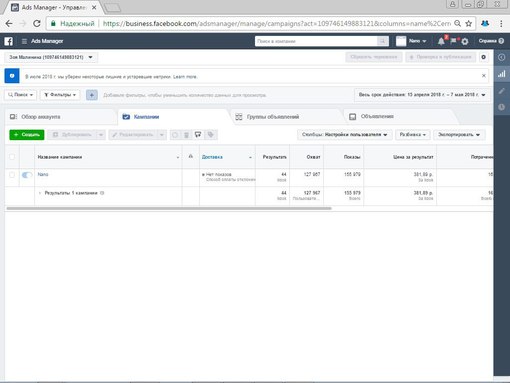The height and width of the screenshot is (383, 510).
Task: Click the discard drafts button
Action: point(374,57)
